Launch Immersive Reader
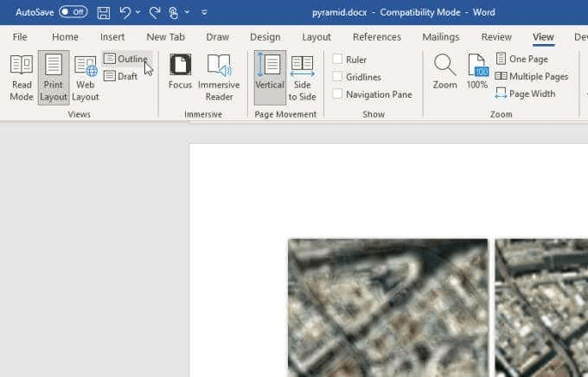This screenshot has width=588, height=377. 219,78
